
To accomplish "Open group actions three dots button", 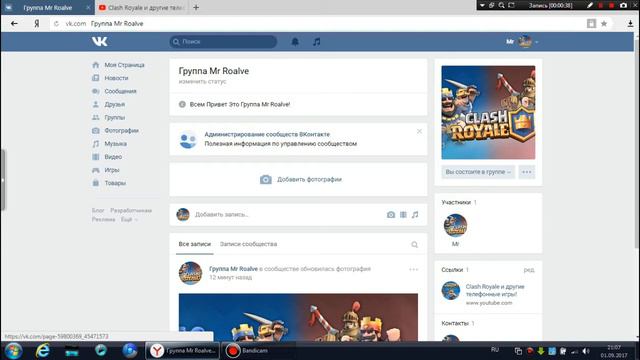I will pyautogui.click(x=527, y=172).
